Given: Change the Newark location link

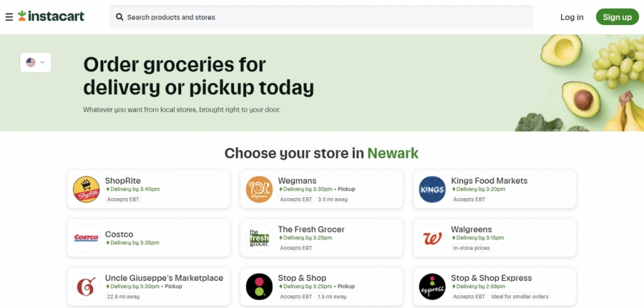Looking at the screenshot, I should (392, 153).
